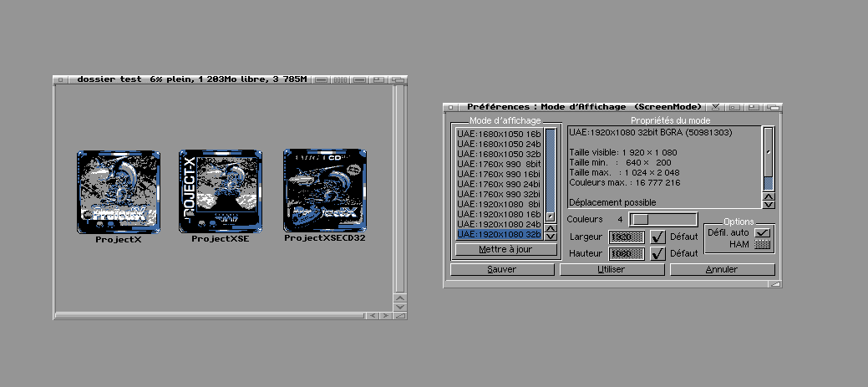This screenshot has height=387, width=868.
Task: Select highlighted UAE:1920x1080 32b mode
Action: pyautogui.click(x=499, y=234)
